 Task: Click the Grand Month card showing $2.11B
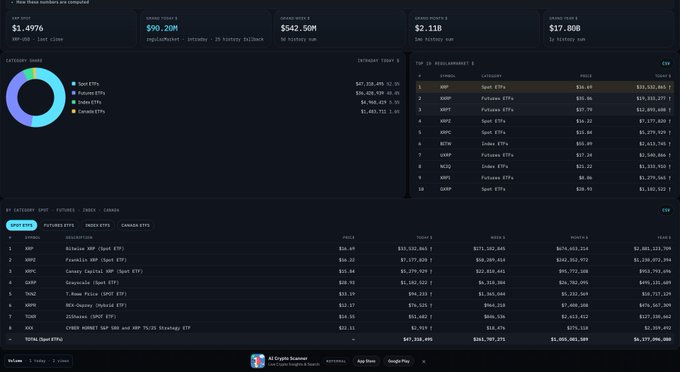pos(474,29)
